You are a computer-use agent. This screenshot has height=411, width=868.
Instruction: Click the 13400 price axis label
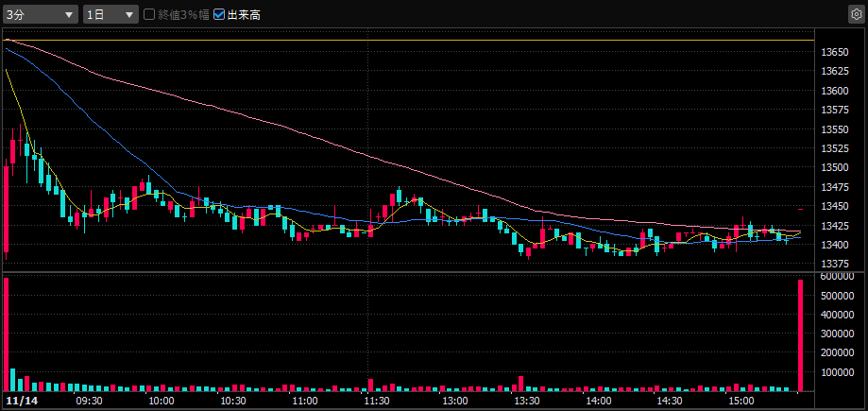(x=835, y=245)
